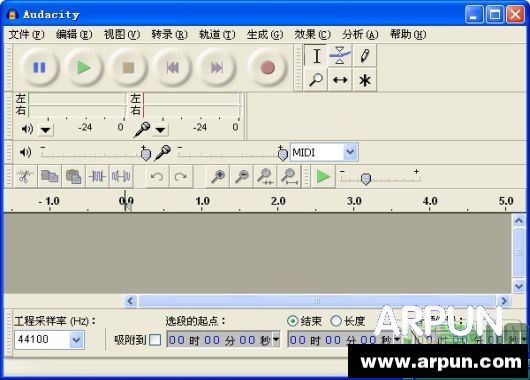
Task: Open the output meter dropdown arrow
Action: click(x=46, y=129)
